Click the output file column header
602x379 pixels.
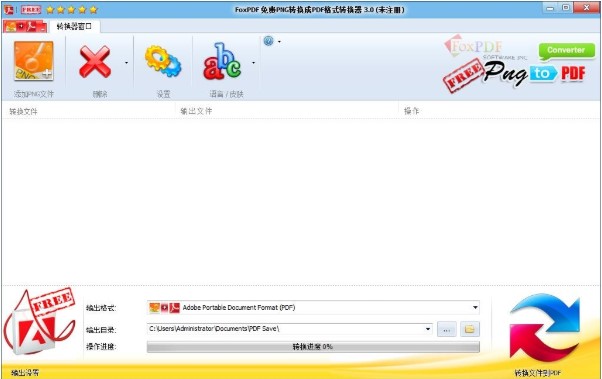196,111
